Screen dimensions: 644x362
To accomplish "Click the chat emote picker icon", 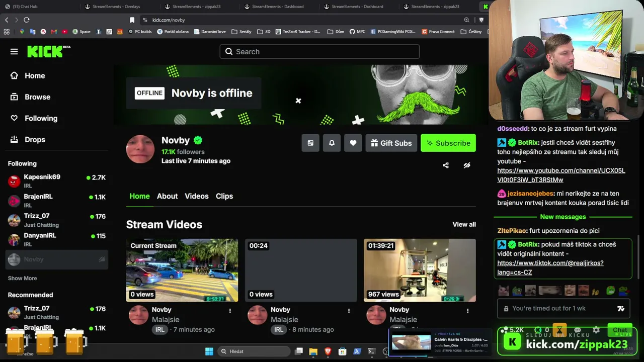I will pos(621,308).
